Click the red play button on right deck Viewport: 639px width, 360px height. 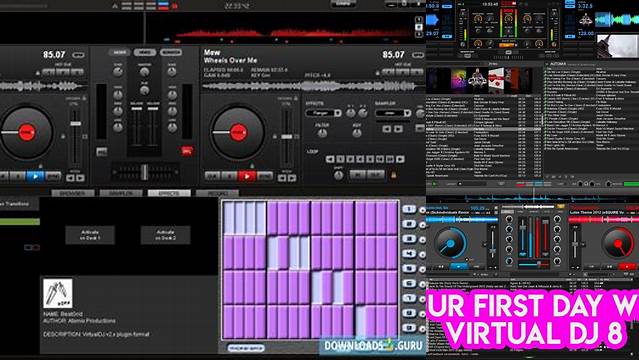(x=247, y=176)
